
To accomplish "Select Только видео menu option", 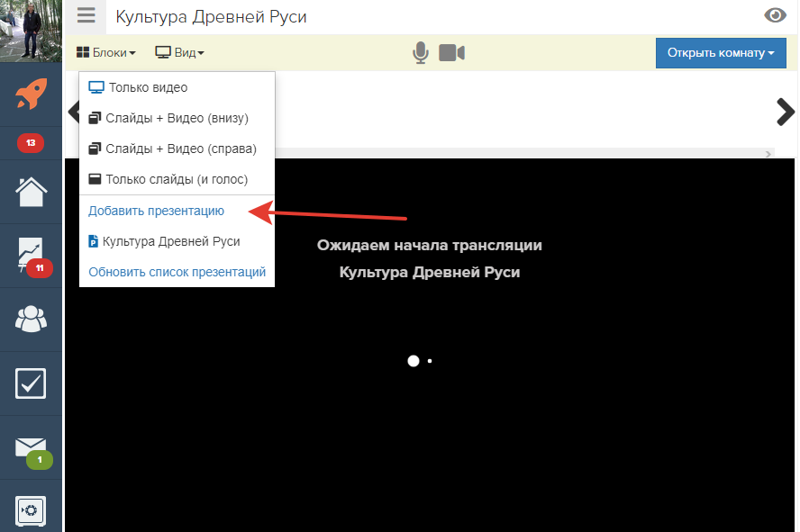I will 148,88.
